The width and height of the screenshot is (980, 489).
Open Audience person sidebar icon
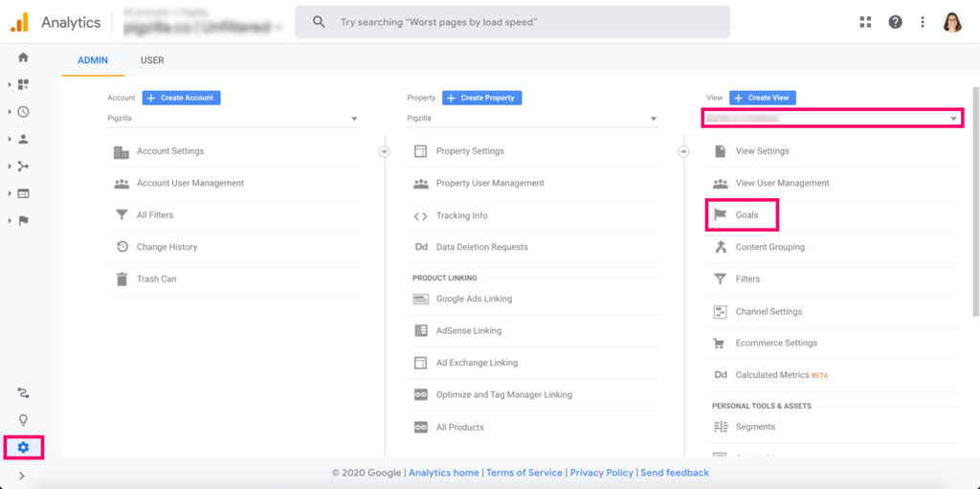[23, 140]
